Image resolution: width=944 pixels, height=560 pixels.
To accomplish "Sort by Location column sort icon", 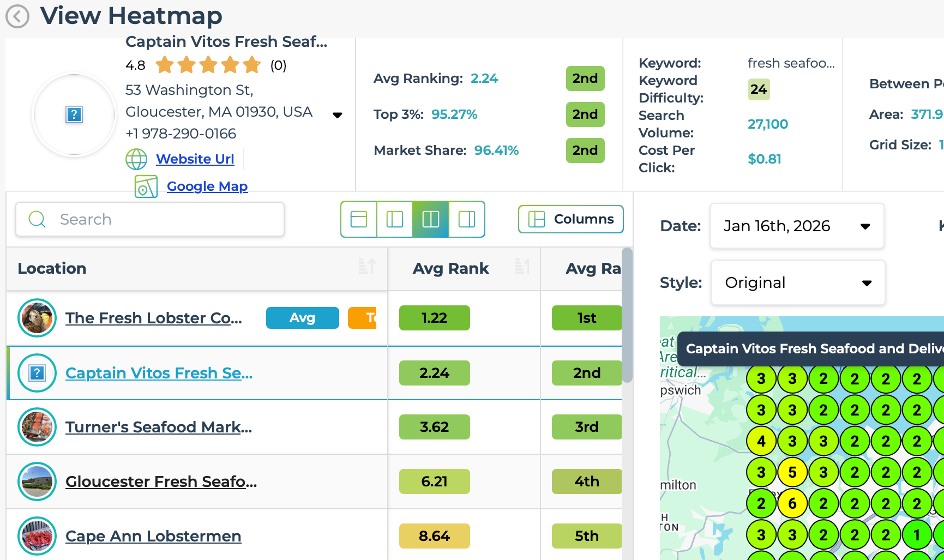I will click(367, 267).
